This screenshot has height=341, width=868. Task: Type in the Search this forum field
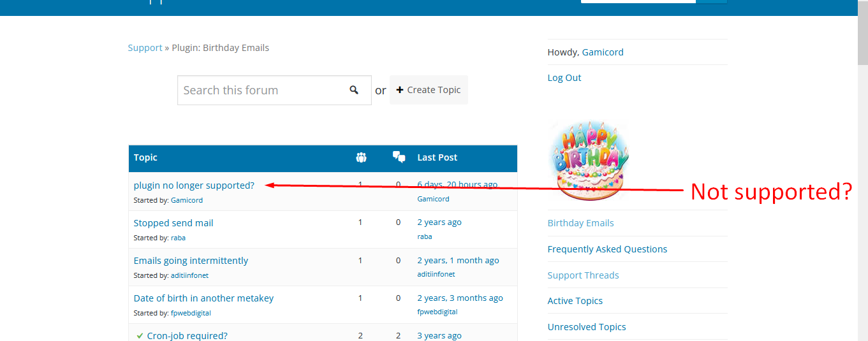pos(261,90)
